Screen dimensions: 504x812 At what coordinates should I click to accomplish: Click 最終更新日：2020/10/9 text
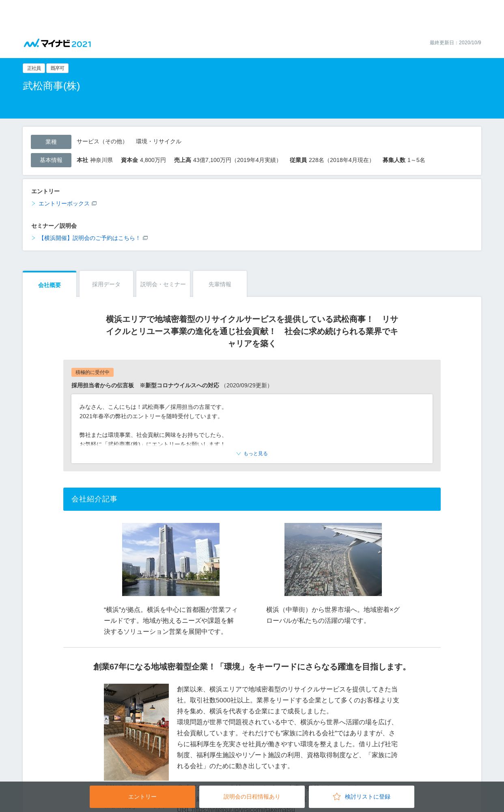455,43
